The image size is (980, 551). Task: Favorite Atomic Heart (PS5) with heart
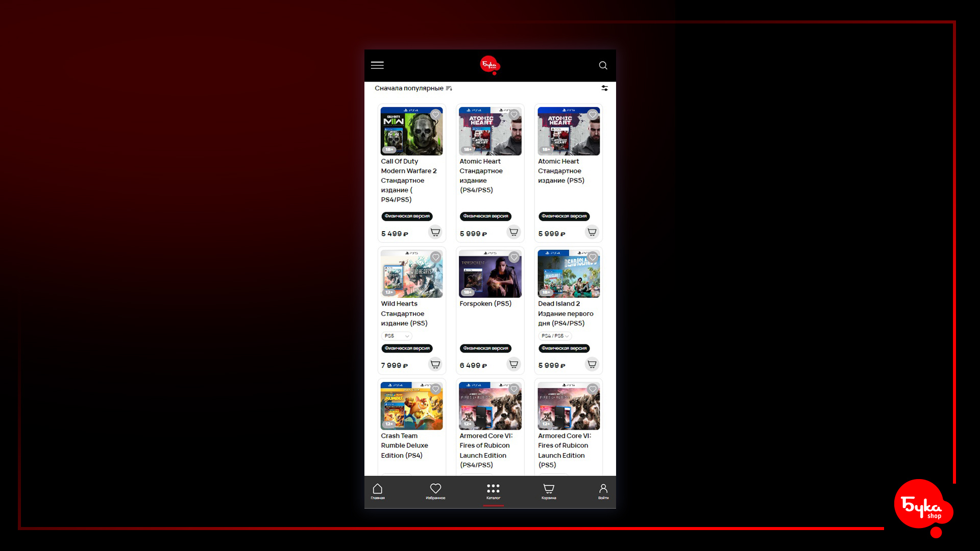(593, 115)
